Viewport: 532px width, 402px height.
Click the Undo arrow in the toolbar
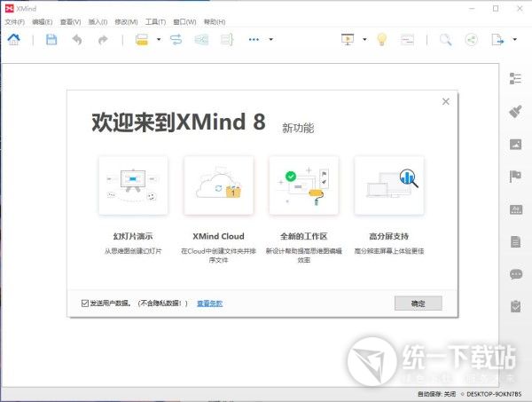[x=77, y=39]
